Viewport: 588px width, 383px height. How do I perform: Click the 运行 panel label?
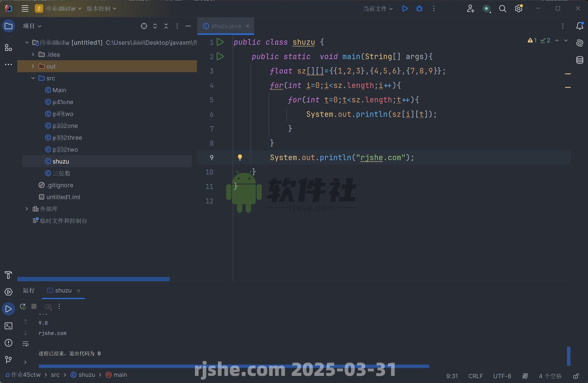tap(29, 291)
